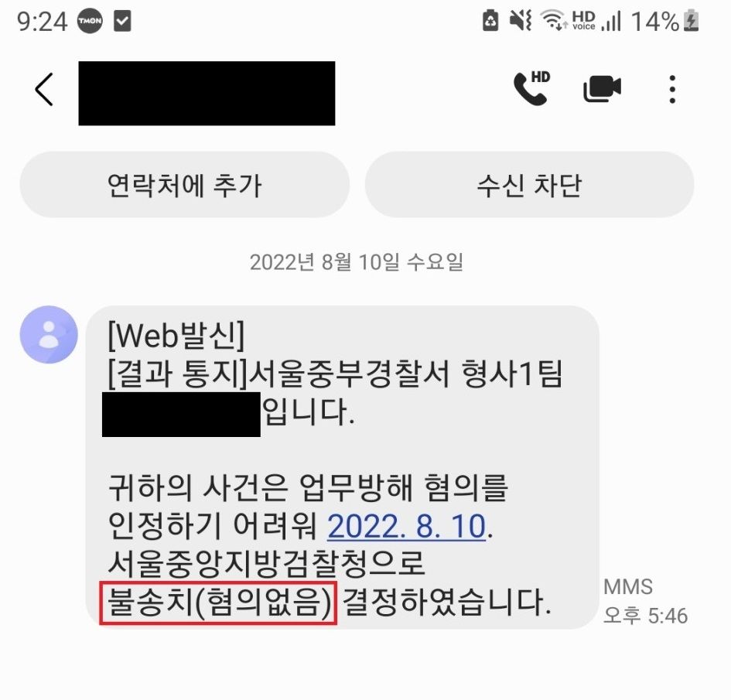Tap the blacked-out sender name header
The image size is (731, 700).
207,94
